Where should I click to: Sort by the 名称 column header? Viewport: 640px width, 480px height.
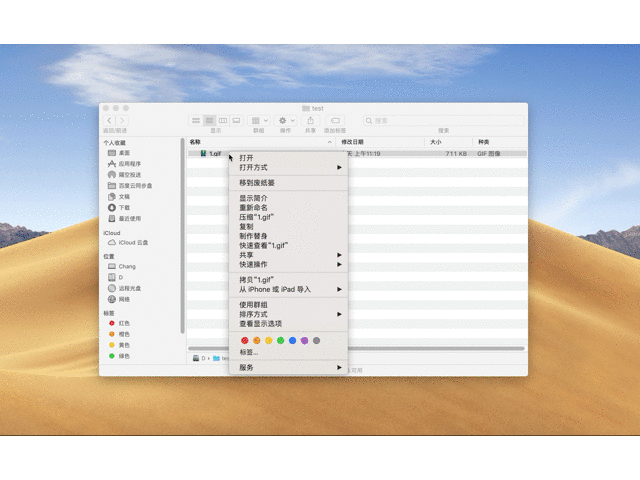[261, 142]
